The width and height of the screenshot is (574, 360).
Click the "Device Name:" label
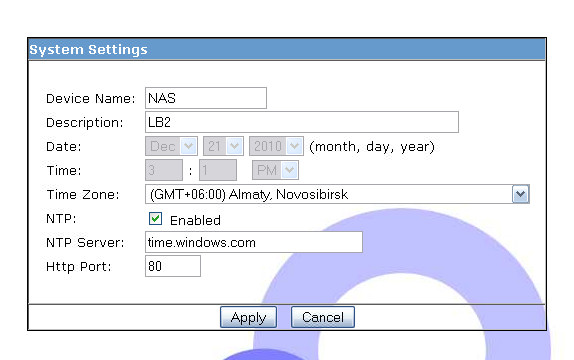[90, 99]
